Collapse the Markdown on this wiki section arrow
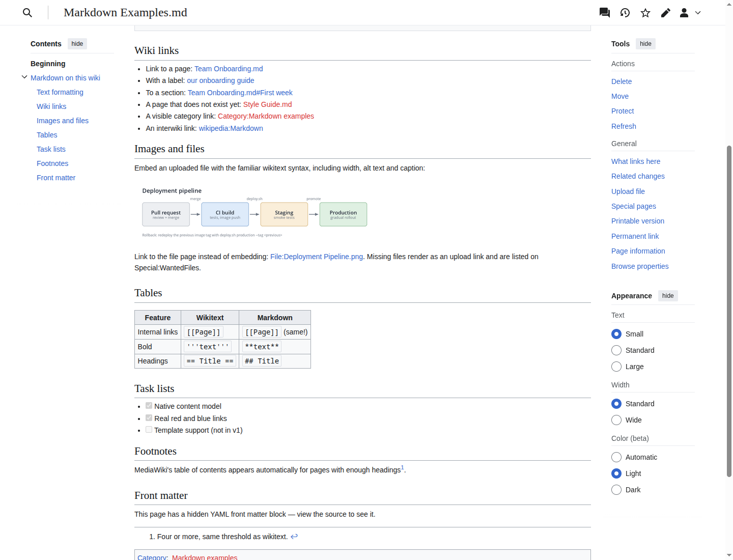This screenshot has width=733, height=560. pos(24,77)
